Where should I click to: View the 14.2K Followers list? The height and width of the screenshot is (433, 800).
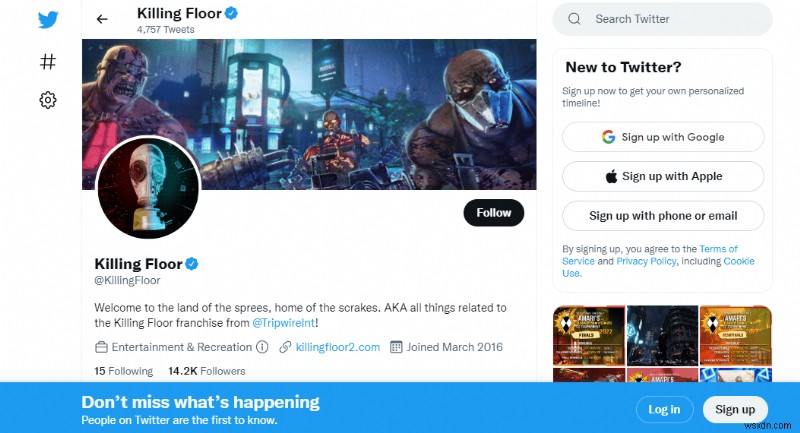point(206,371)
